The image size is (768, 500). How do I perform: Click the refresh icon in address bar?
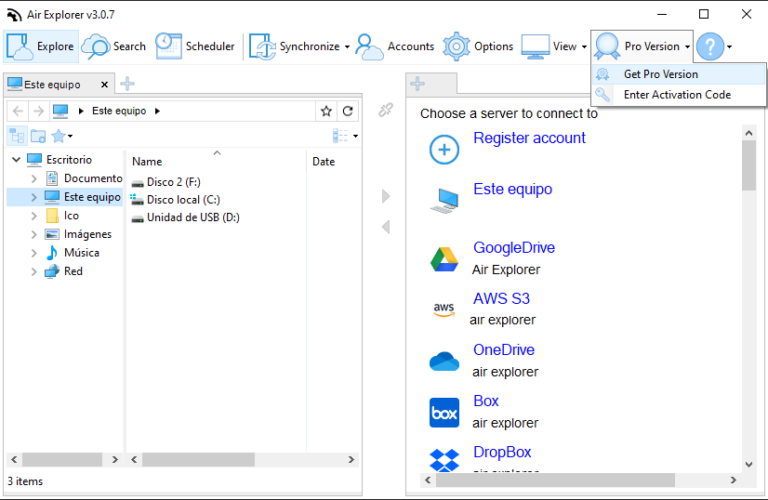(348, 111)
